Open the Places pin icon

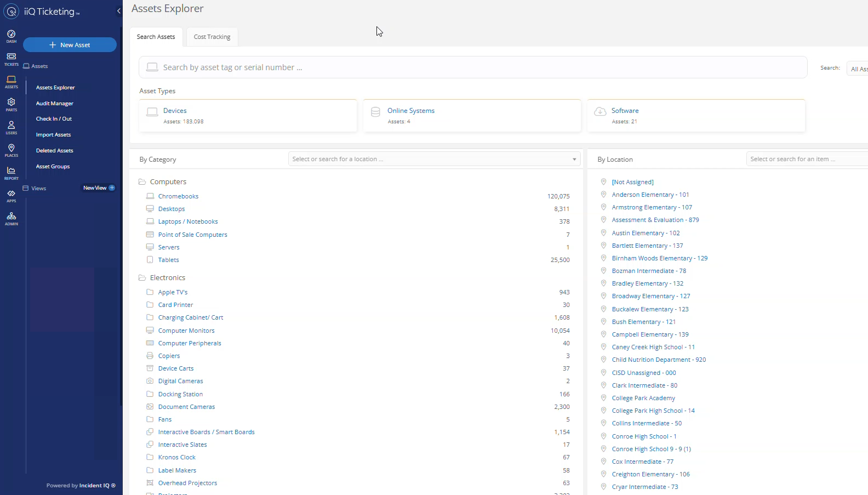click(11, 150)
